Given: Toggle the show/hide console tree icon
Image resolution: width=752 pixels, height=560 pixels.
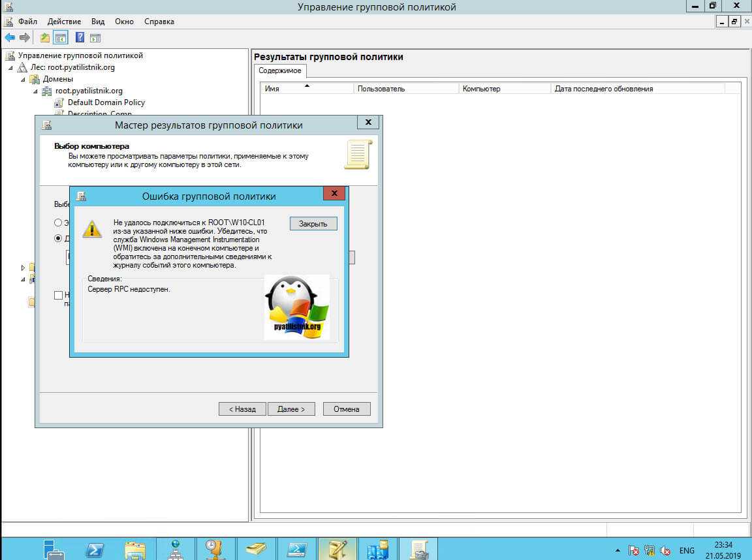Looking at the screenshot, I should pyautogui.click(x=60, y=37).
